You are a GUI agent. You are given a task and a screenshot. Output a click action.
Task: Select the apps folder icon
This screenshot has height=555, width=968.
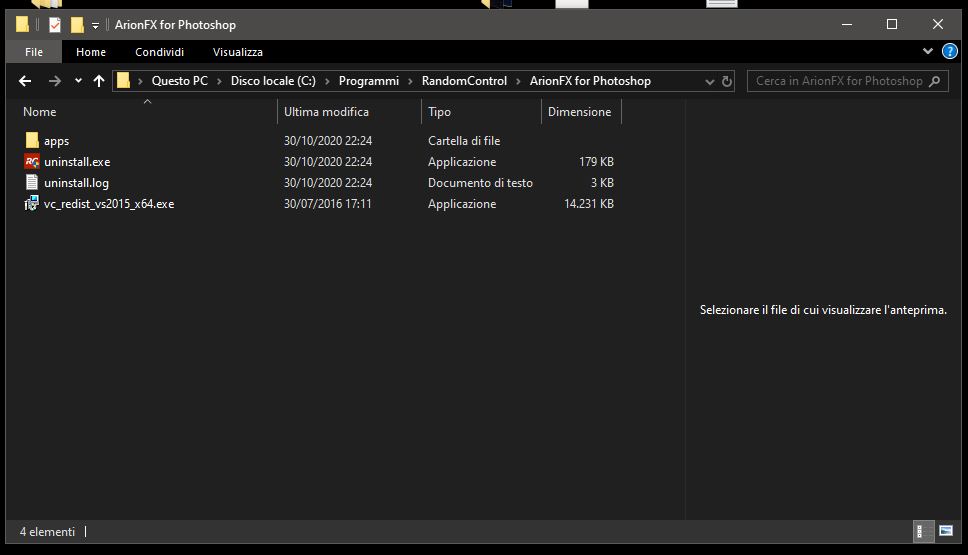(x=32, y=140)
